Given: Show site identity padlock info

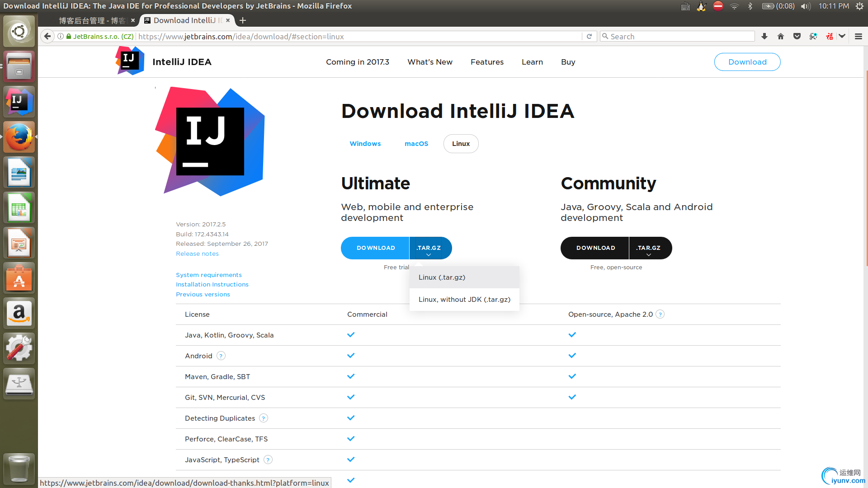Looking at the screenshot, I should pos(69,37).
